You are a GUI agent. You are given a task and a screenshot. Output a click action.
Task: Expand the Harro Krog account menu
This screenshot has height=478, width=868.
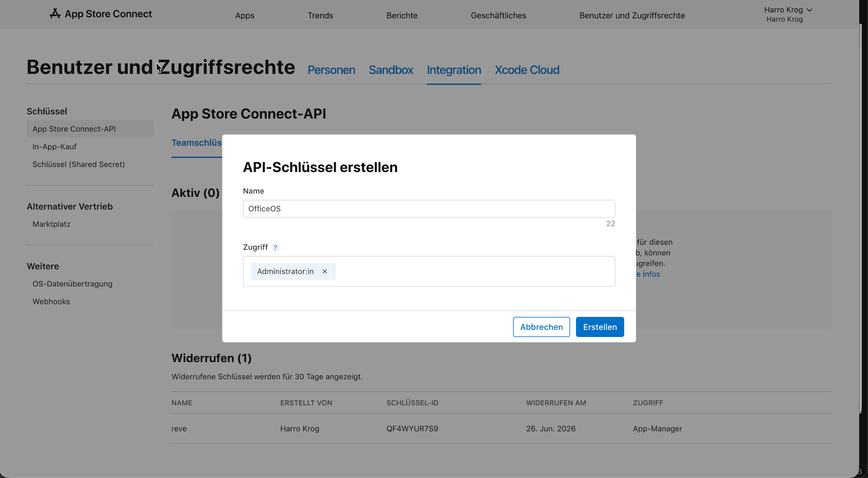[x=788, y=14]
